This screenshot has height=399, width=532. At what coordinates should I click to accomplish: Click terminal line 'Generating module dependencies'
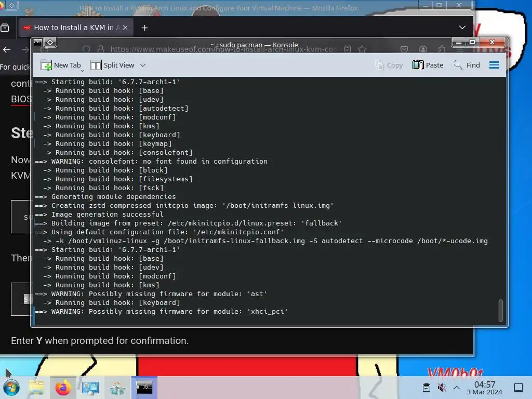click(114, 197)
